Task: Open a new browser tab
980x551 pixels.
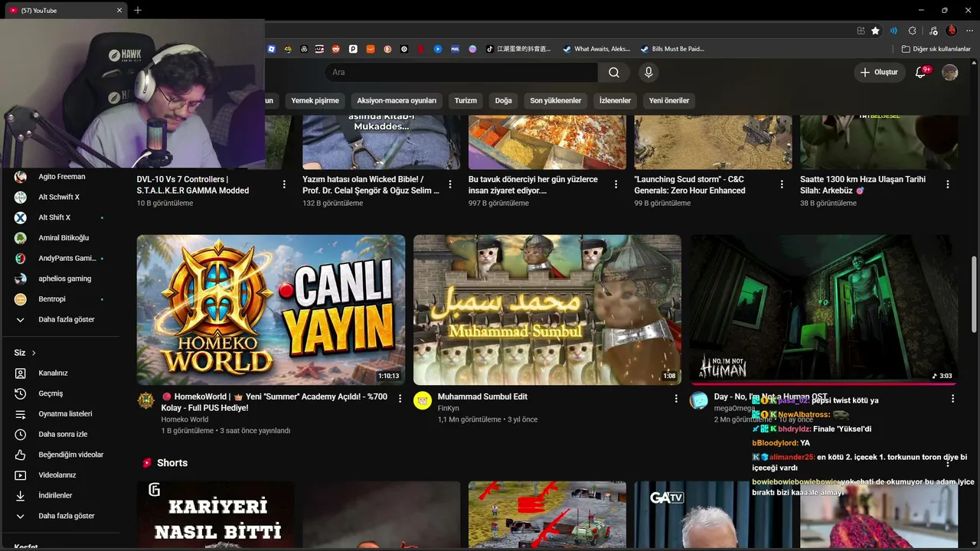Action: pos(138,10)
